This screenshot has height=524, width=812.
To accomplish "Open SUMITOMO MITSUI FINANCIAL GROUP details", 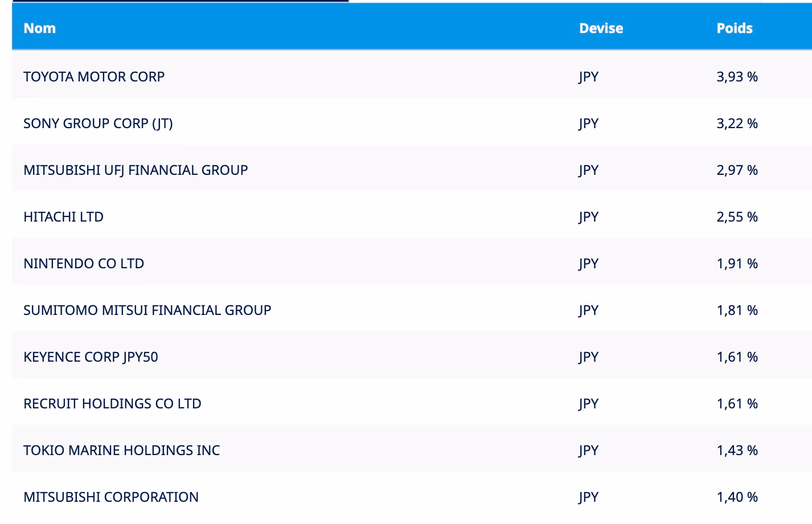I will point(147,310).
